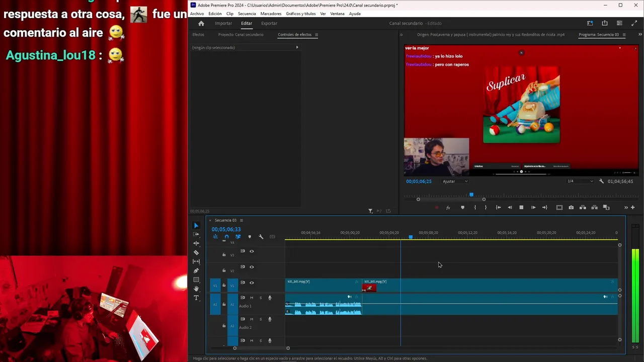Click the Home icon in workspace bar
Viewport: 644px width, 362px height.
tap(201, 23)
